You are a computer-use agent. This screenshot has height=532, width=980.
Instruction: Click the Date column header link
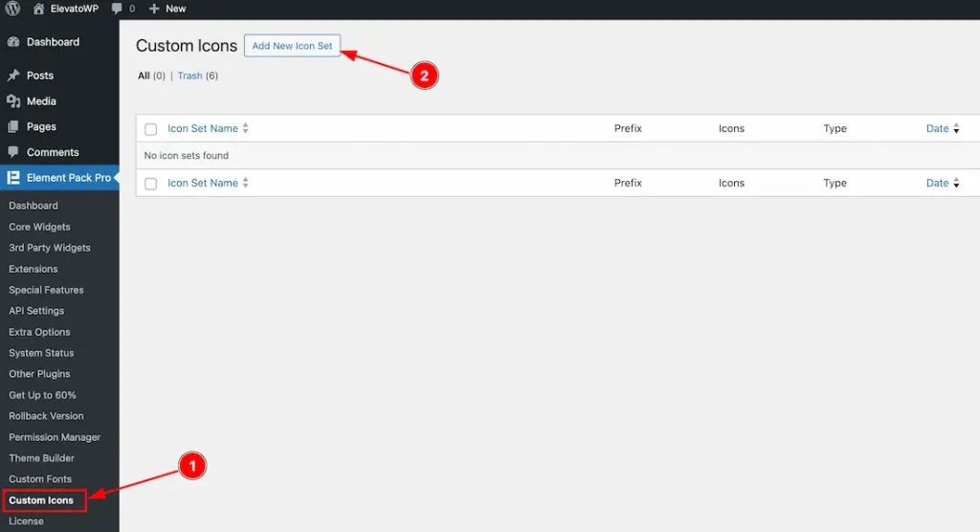[937, 128]
